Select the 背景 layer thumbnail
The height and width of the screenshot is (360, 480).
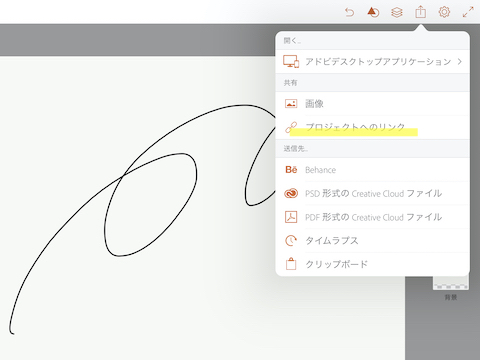(451, 283)
